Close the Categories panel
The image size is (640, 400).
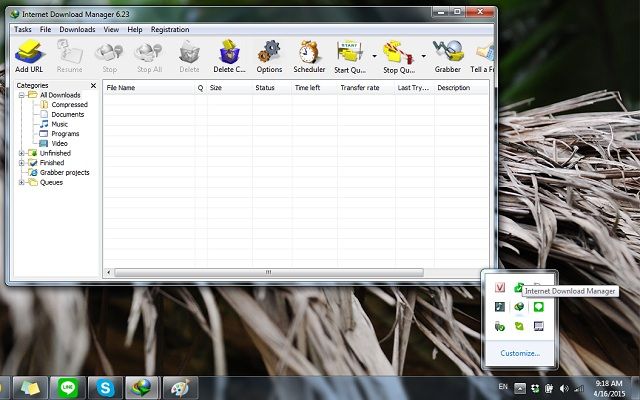pos(95,85)
